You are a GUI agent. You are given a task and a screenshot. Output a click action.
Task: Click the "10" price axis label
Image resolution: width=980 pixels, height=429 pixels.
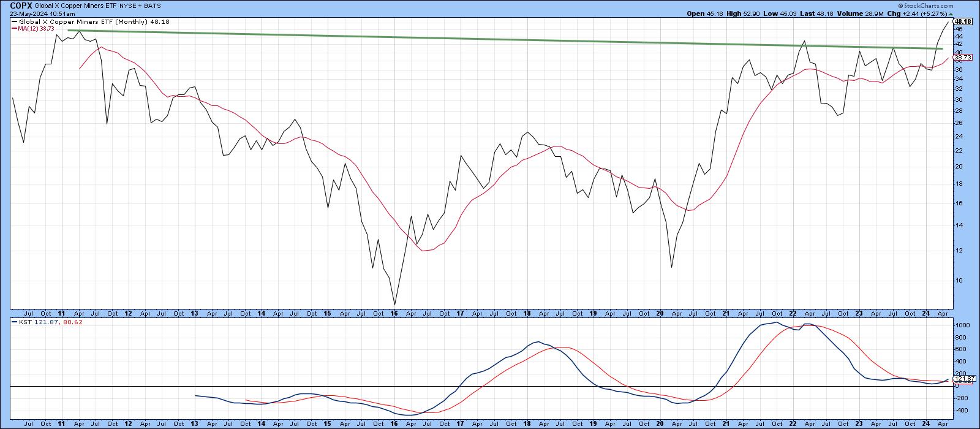pos(958,281)
